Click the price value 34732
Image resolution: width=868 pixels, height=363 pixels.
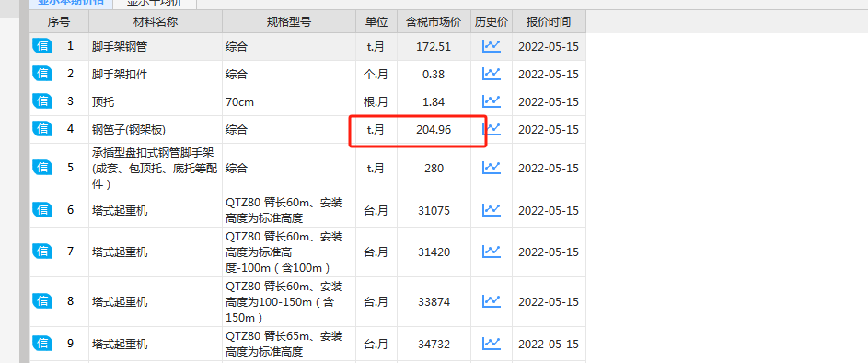434,344
